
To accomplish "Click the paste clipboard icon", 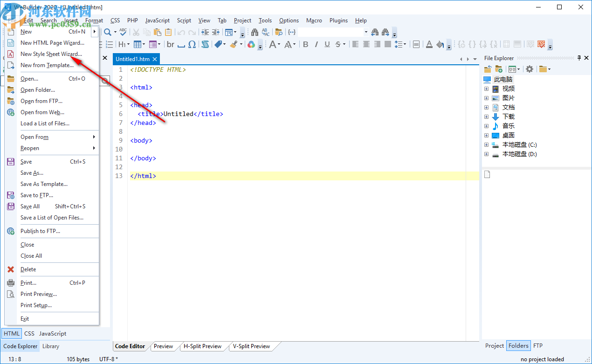I will click(x=158, y=32).
